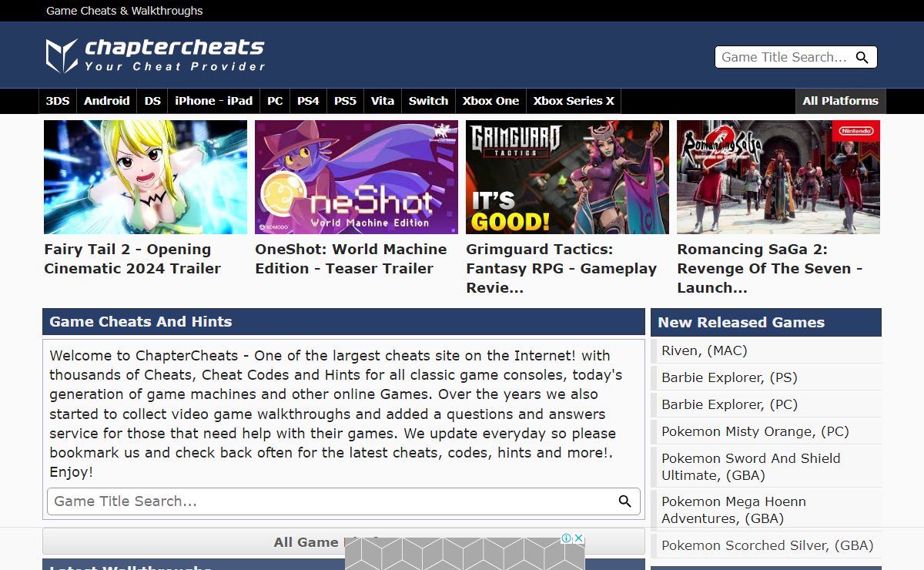This screenshot has width=924, height=570.
Task: Open the PS4 platform tab
Action: [x=308, y=101]
